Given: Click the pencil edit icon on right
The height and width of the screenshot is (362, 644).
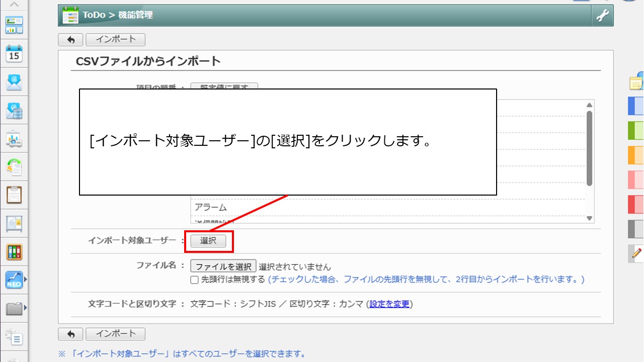Looking at the screenshot, I should pyautogui.click(x=636, y=253).
